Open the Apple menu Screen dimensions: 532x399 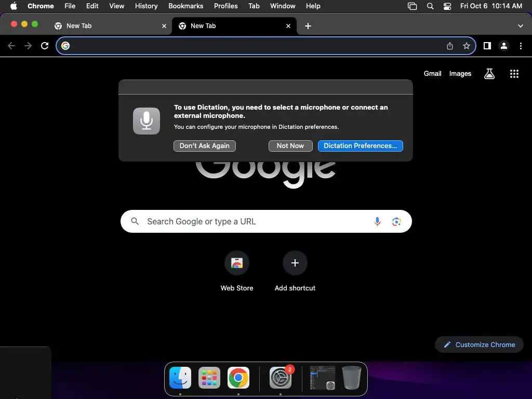pos(14,6)
